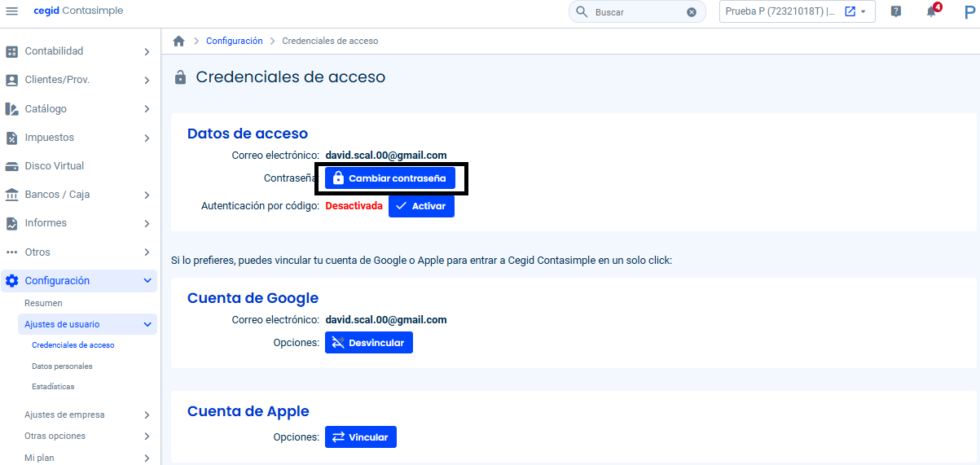Click the Autenticación por código label
This screenshot has height=465, width=980.
click(x=261, y=206)
